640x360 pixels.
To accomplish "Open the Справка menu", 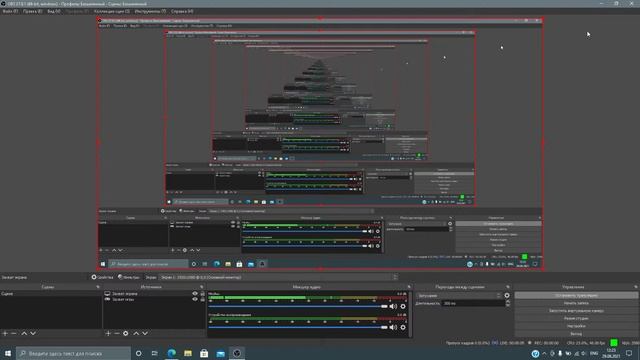I will 182,11.
